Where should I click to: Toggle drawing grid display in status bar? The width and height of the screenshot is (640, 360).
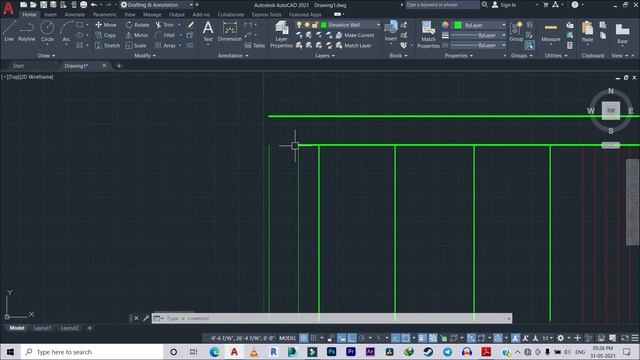coord(304,338)
